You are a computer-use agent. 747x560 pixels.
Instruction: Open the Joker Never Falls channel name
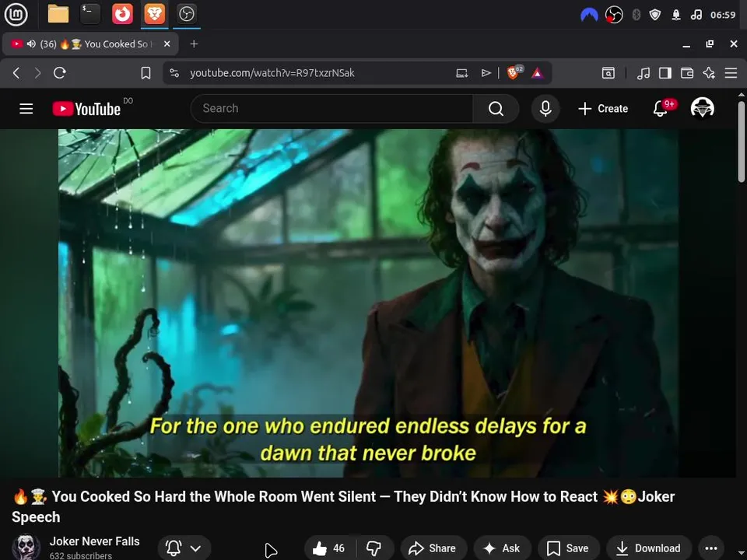tap(94, 541)
